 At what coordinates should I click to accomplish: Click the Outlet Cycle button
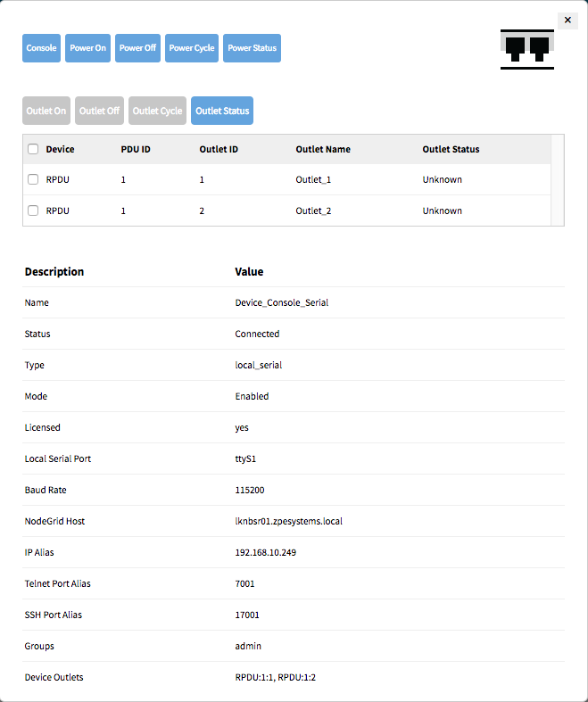[x=157, y=111]
